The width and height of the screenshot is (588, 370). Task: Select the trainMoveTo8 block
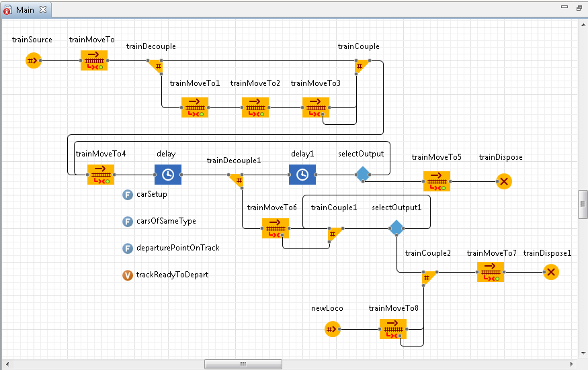393,329
